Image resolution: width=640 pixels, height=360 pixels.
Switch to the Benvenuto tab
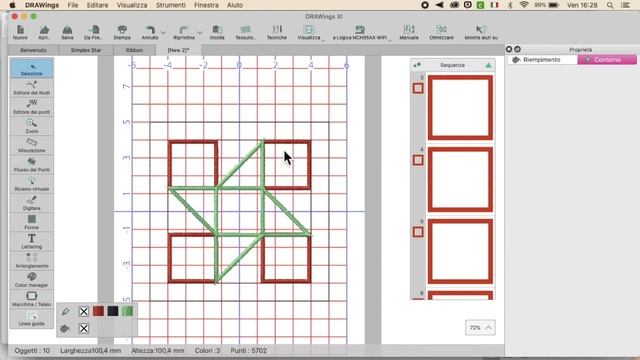tap(33, 50)
